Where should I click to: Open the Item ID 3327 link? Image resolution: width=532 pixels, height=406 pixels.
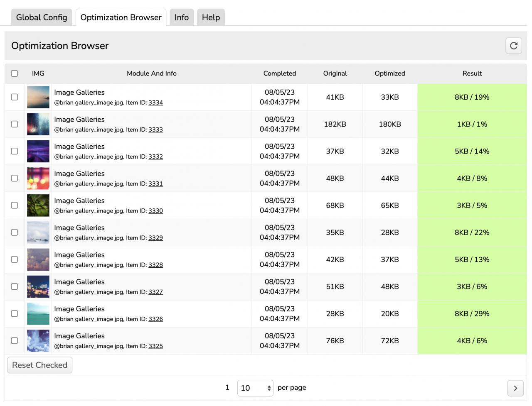click(155, 292)
